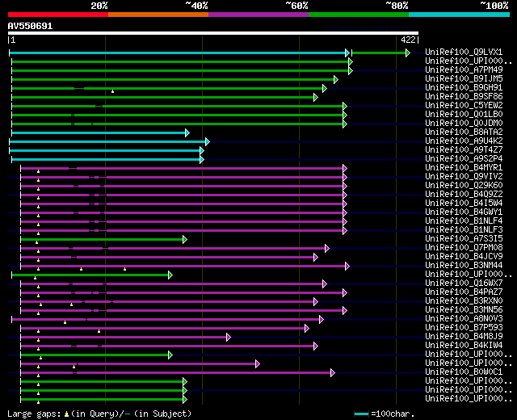Select the UniRef100_B3RXN0 label
This screenshot has width=517, height=420.
(464, 301)
